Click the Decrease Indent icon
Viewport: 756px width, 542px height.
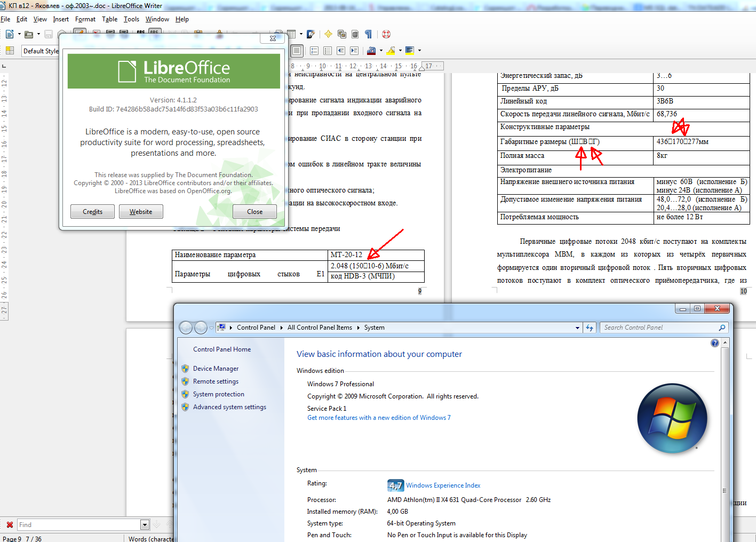tap(341, 51)
